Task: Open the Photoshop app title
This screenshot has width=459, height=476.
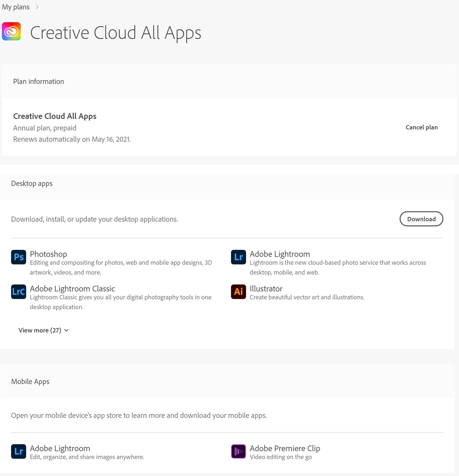Action: pos(48,254)
